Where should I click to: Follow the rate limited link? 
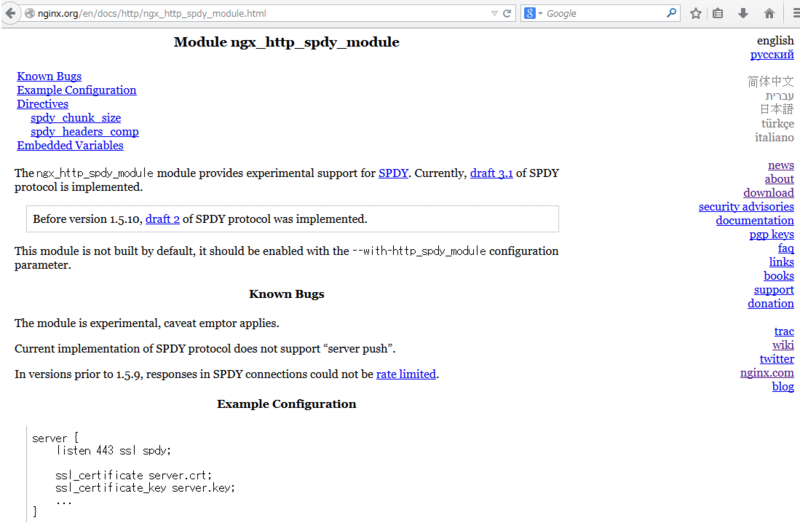point(406,374)
